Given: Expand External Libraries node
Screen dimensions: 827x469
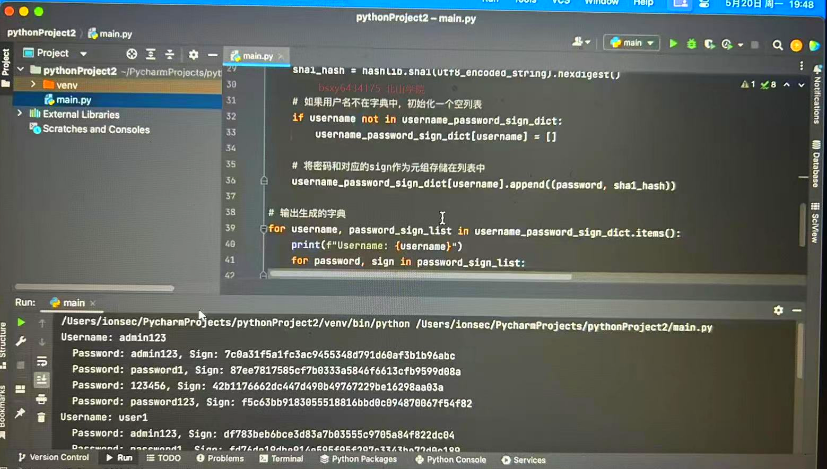Looking at the screenshot, I should tap(20, 115).
